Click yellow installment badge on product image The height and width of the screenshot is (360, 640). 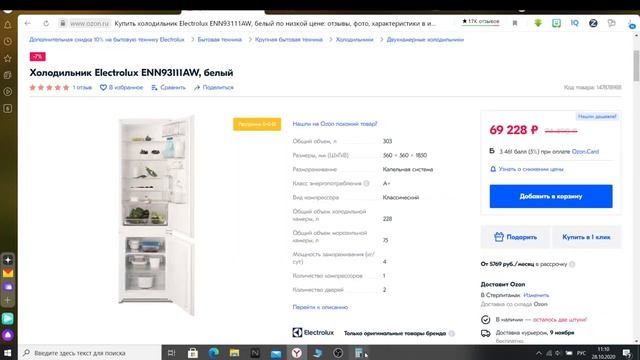pyautogui.click(x=257, y=124)
